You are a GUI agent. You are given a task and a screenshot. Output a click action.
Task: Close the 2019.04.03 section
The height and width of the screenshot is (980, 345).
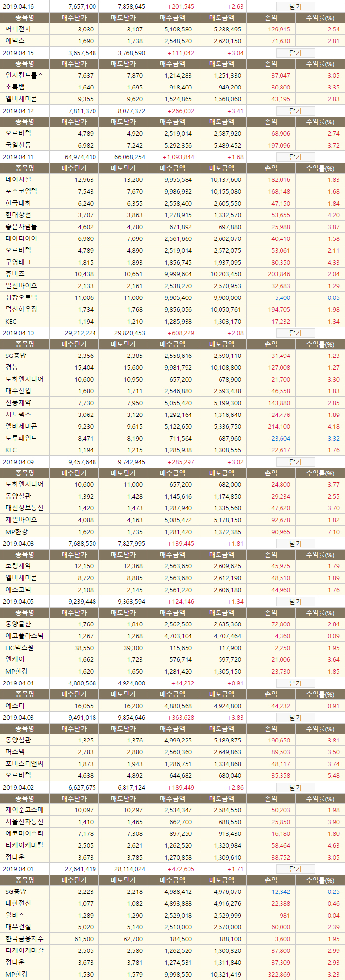295,718
